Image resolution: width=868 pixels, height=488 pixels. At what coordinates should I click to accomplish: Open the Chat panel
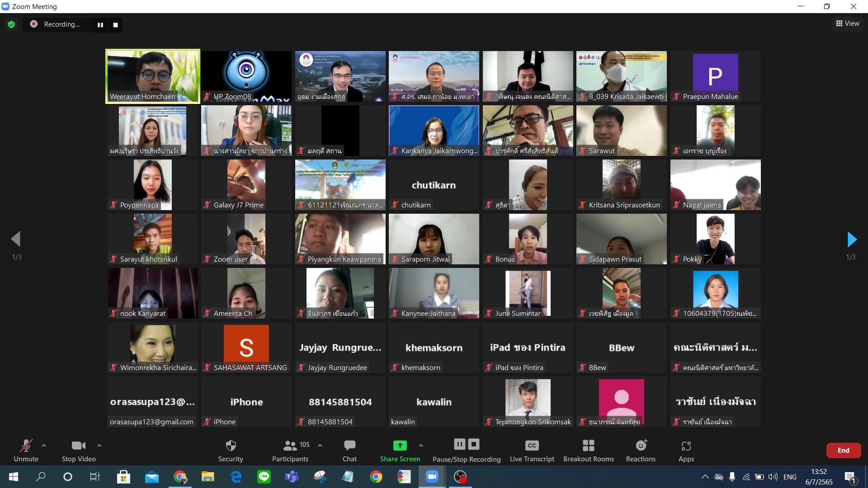(349, 451)
